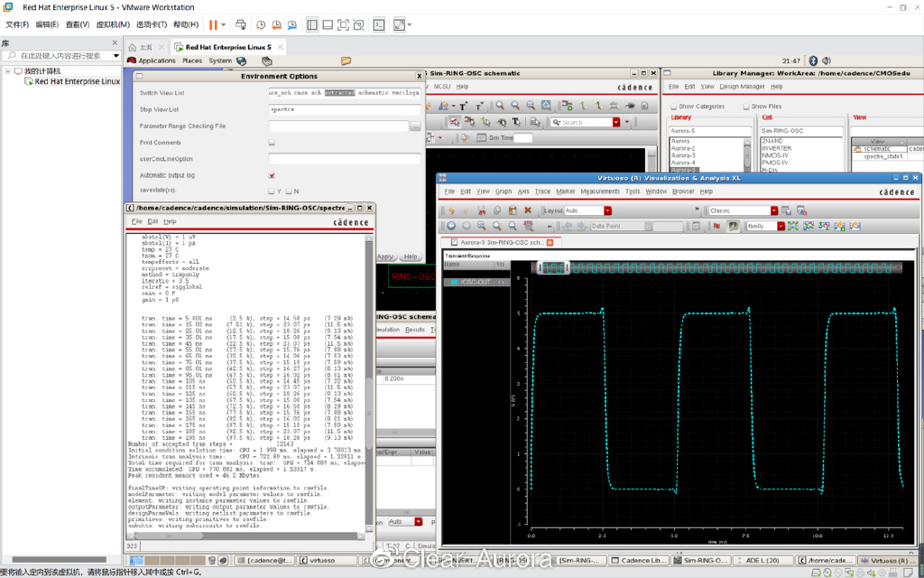Image resolution: width=924 pixels, height=578 pixels.
Task: Cut with the scissors icon in Visualization window
Action: pyautogui.click(x=482, y=210)
